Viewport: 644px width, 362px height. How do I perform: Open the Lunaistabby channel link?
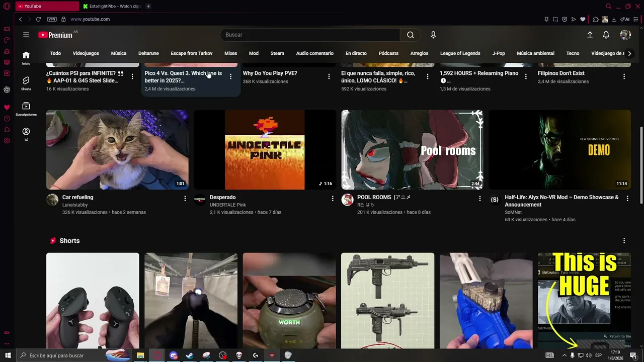coord(75,205)
